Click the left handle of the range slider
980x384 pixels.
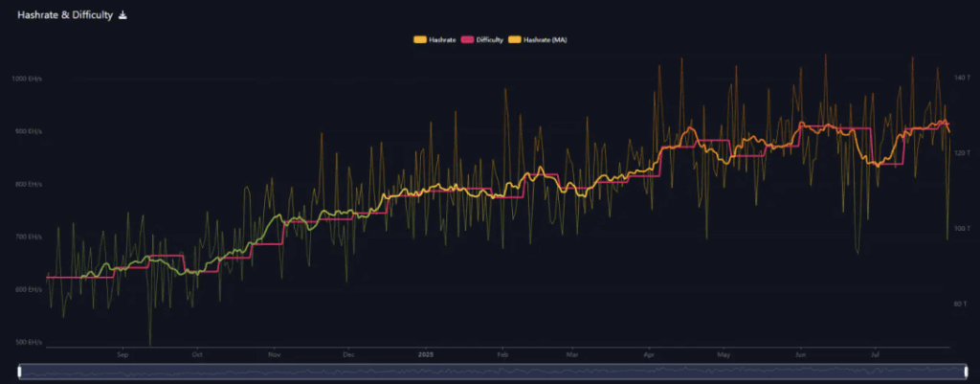[20, 372]
